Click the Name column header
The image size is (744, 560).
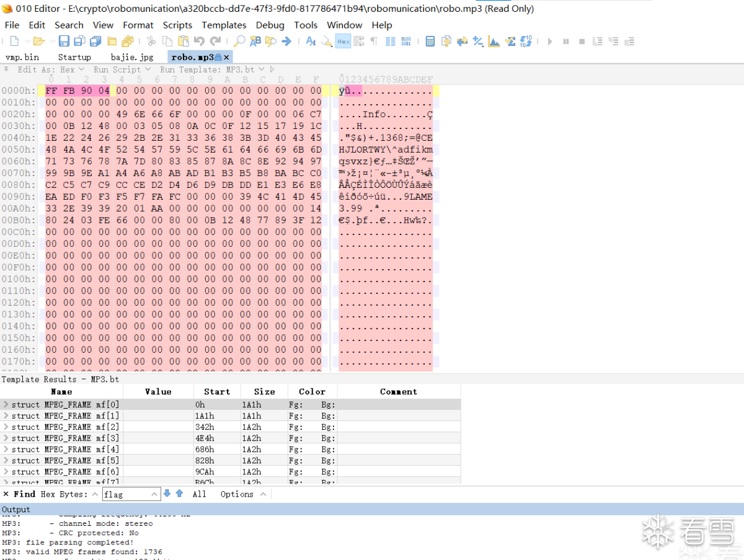(x=61, y=391)
